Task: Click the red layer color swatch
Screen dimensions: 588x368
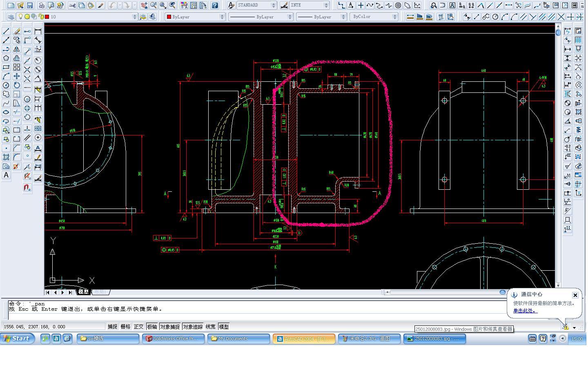Action: [x=47, y=17]
